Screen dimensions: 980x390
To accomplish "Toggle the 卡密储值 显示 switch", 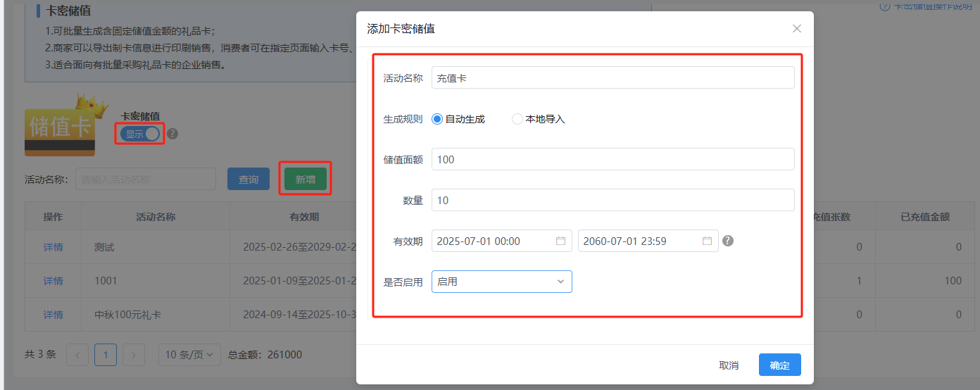I will pos(140,134).
